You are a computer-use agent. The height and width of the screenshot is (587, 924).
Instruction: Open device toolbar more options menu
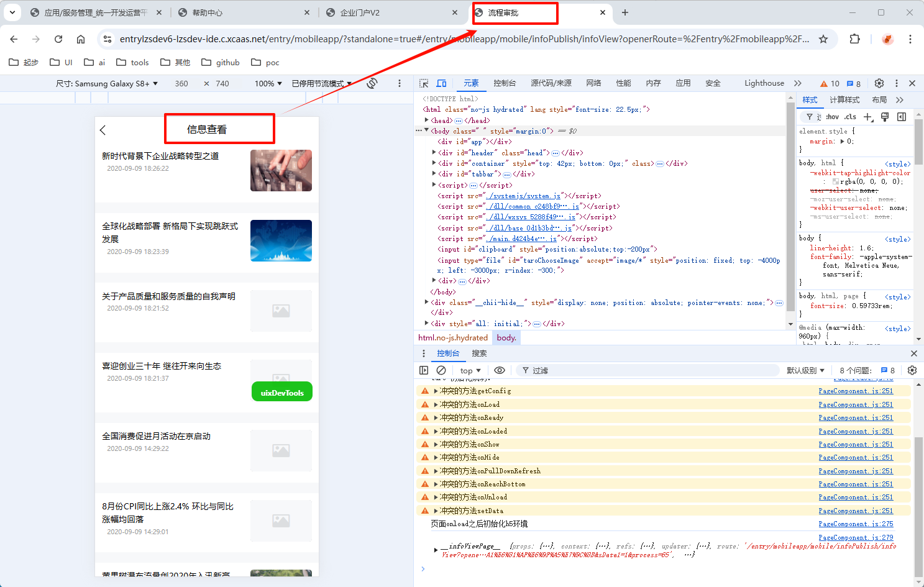400,83
